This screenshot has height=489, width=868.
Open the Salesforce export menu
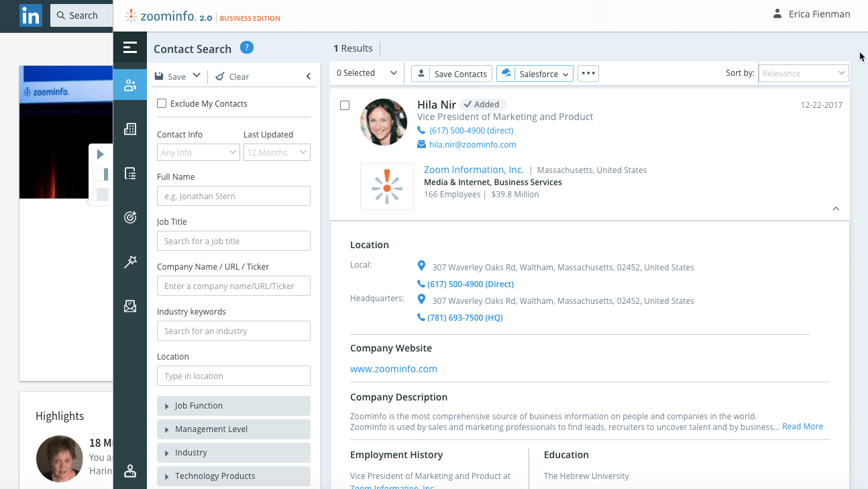tap(535, 74)
